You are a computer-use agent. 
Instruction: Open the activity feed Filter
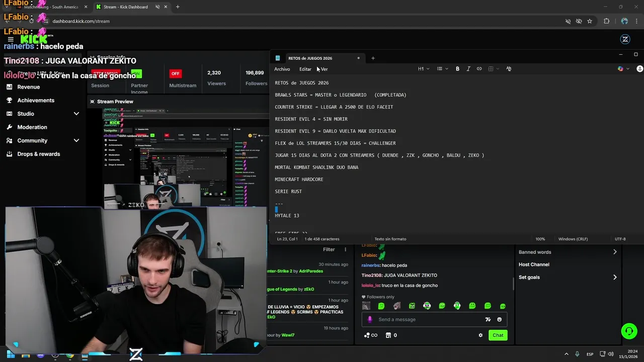tap(329, 249)
